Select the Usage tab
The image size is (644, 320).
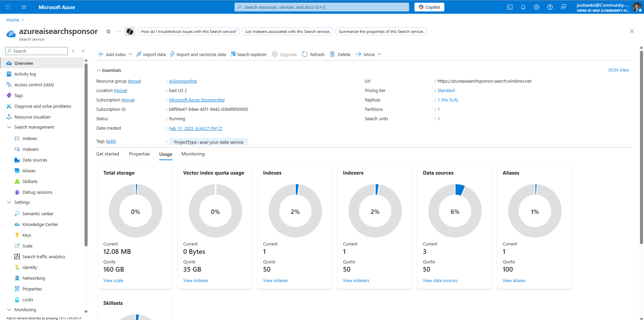[165, 154]
